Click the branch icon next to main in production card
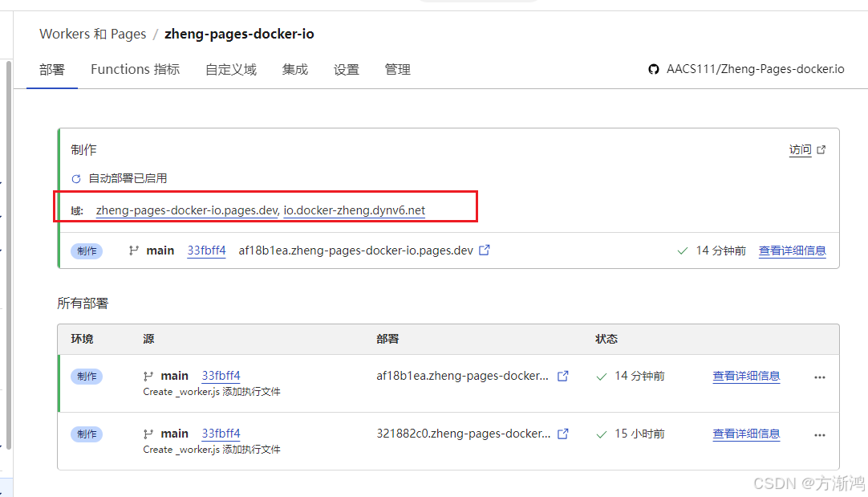868x497 pixels. [x=133, y=251]
